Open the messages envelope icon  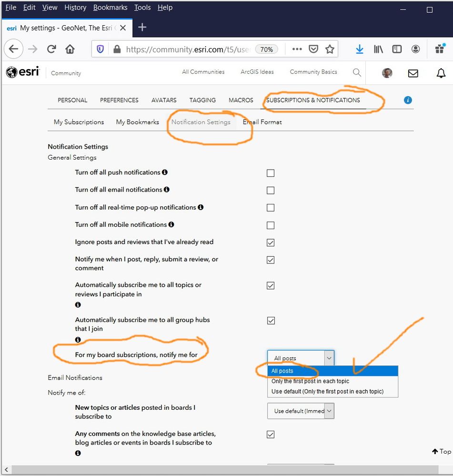click(413, 73)
